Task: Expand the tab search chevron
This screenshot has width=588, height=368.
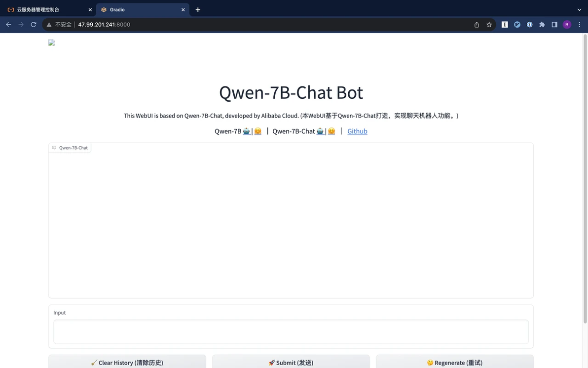Action: (580, 10)
